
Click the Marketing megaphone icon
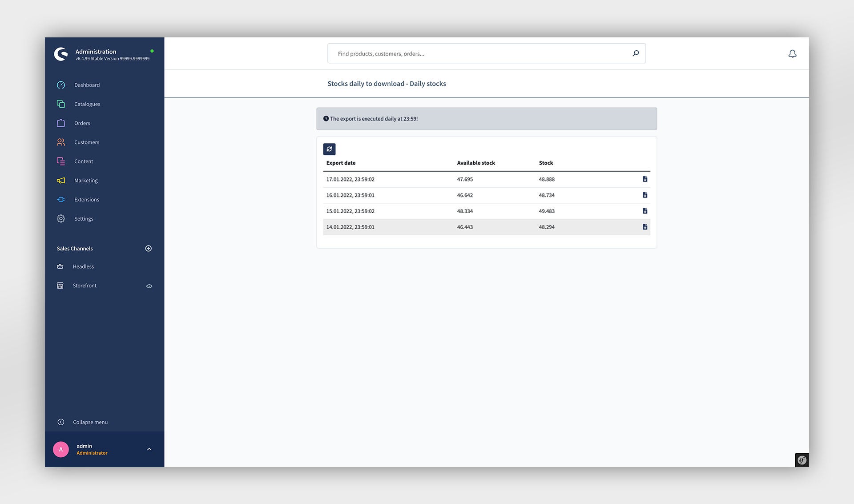pos(61,181)
